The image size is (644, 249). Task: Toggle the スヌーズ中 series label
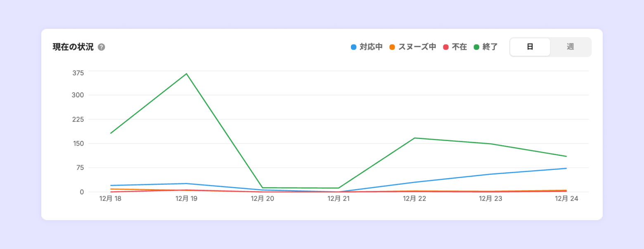(x=417, y=47)
